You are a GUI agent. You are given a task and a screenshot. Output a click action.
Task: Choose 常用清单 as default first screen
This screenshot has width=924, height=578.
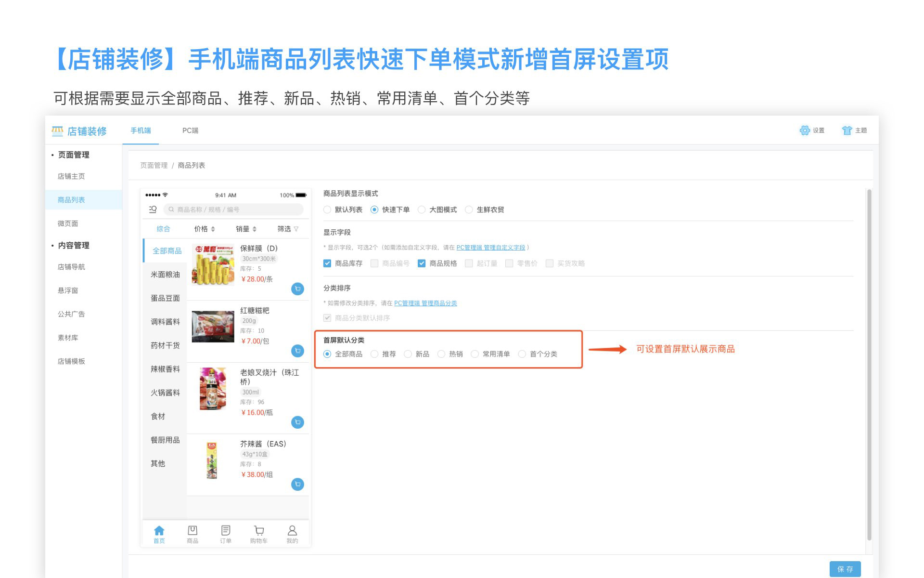tap(475, 354)
